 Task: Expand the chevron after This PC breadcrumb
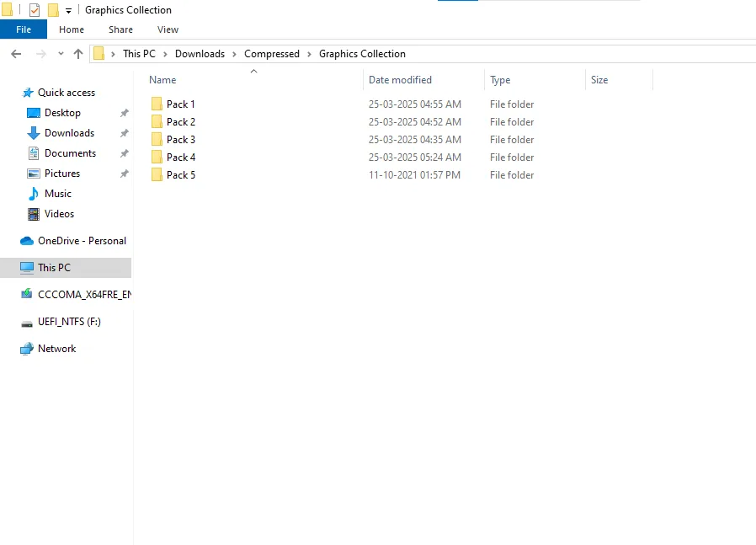pos(166,54)
